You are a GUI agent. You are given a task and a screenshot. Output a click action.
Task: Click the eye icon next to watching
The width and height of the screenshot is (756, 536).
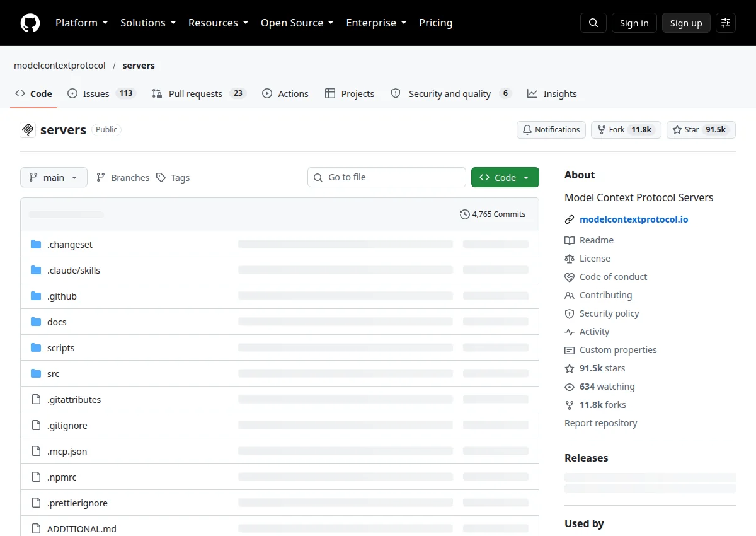pyautogui.click(x=570, y=387)
